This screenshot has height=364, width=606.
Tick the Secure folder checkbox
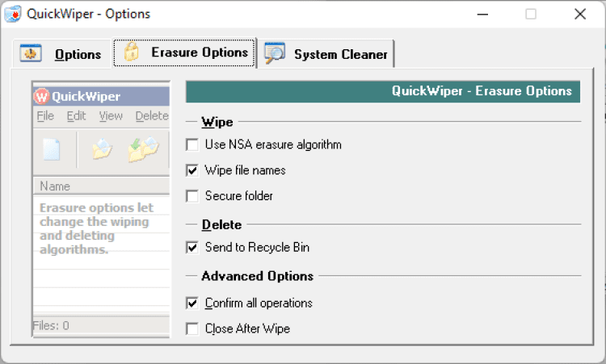(192, 195)
